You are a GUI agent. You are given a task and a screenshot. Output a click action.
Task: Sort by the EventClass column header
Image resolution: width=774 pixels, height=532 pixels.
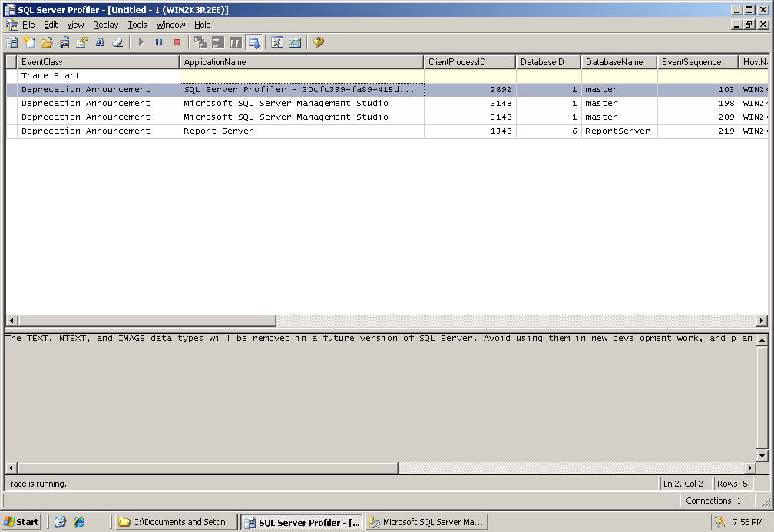(x=98, y=62)
